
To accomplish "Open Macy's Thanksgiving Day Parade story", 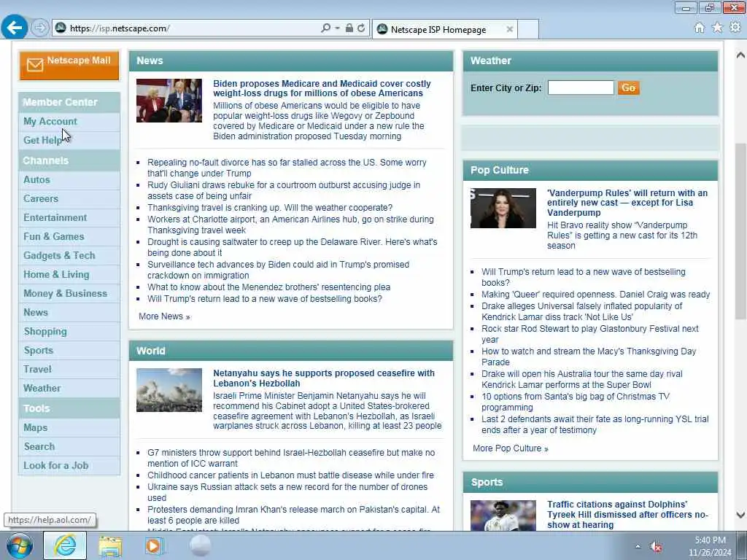I will 589,357.
